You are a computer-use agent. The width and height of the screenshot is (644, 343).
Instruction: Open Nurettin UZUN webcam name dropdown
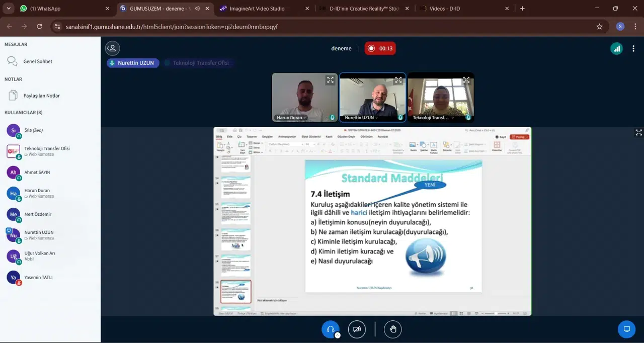[361, 118]
